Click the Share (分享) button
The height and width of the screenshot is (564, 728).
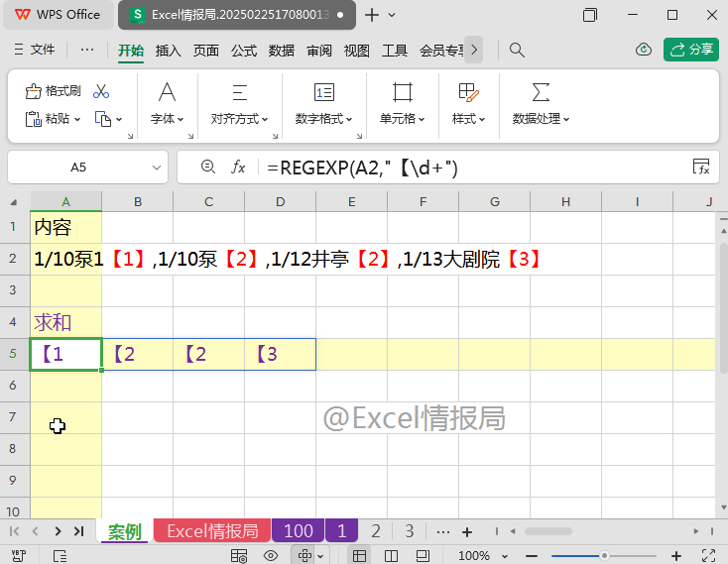point(691,50)
